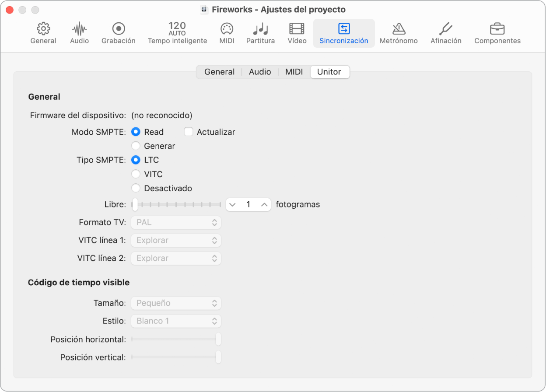This screenshot has height=392, width=546.
Task: Decrease Libre fotogramas with down arrow
Action: coord(233,204)
